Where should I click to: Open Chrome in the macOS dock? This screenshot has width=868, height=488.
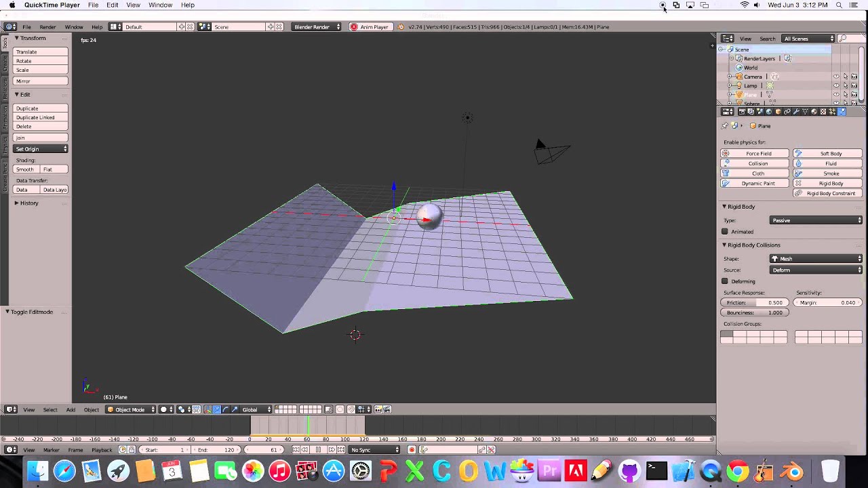point(738,471)
